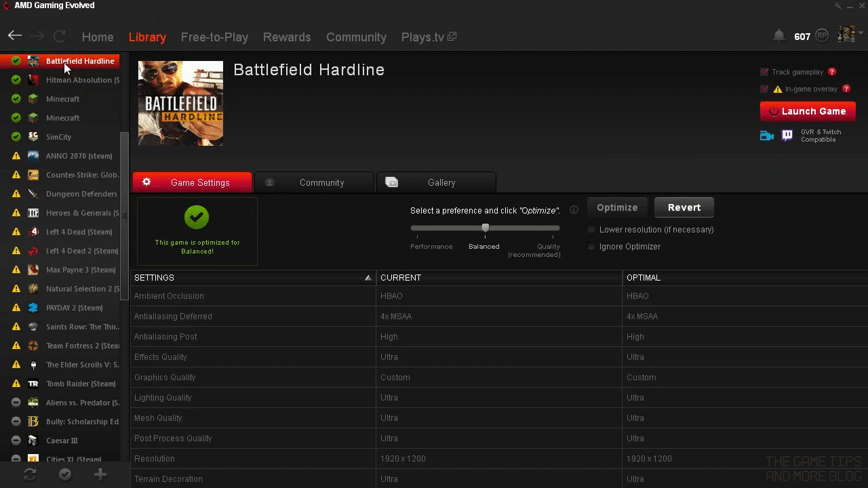Enable Lower resolution if necessary

(x=591, y=230)
